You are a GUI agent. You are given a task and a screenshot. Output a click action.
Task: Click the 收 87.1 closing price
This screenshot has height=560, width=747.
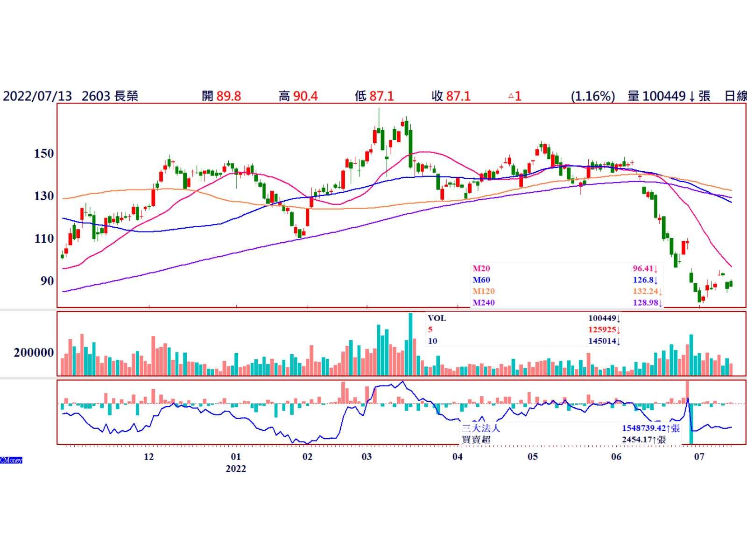pos(451,96)
